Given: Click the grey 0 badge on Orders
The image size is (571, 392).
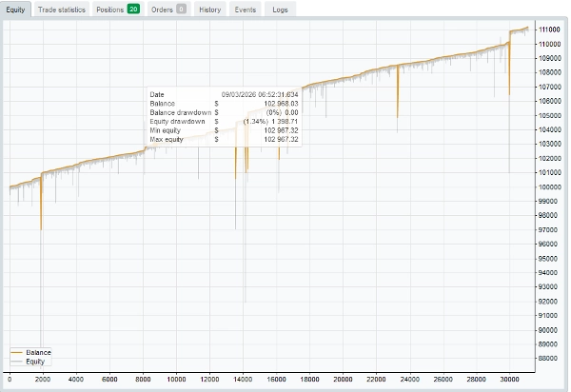Looking at the screenshot, I should coord(181,10).
